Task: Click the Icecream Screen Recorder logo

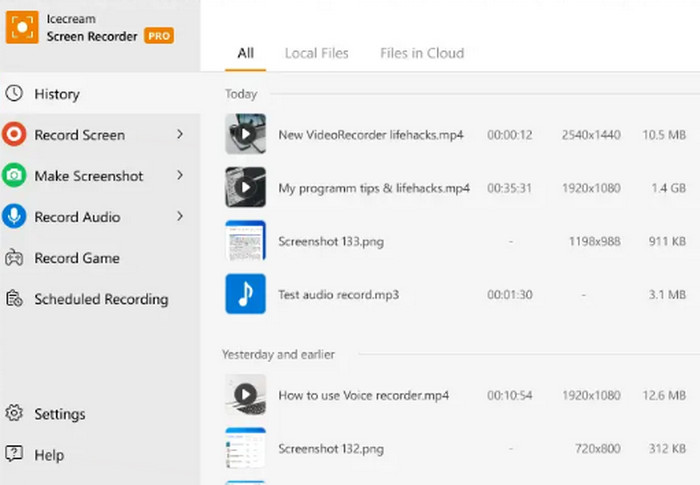Action: [x=22, y=27]
